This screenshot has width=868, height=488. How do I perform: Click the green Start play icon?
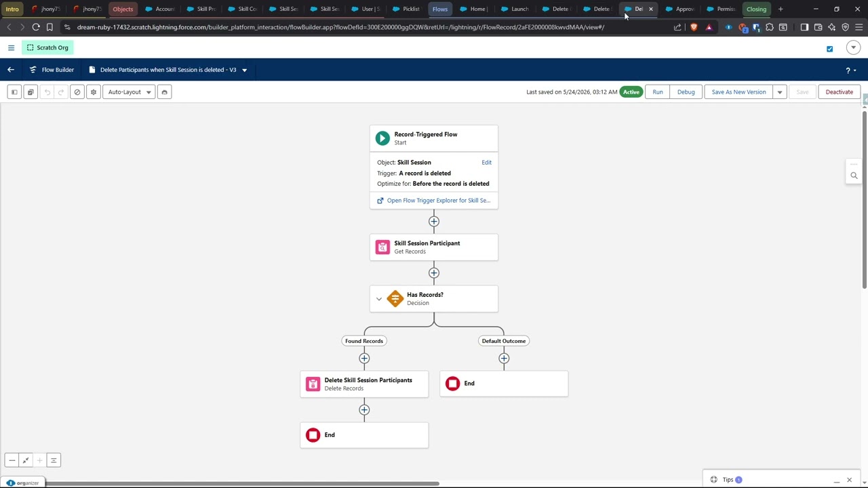382,138
